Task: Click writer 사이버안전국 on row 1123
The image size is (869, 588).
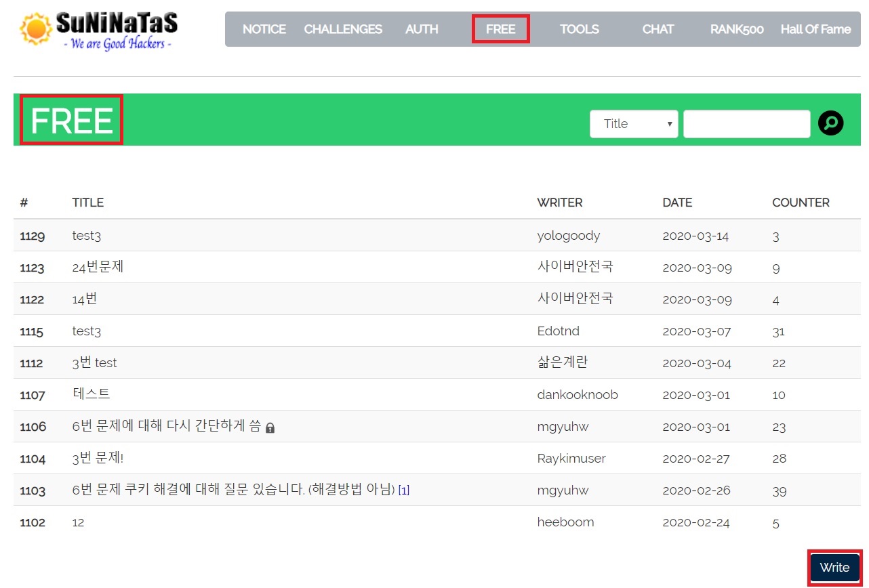Action: 575,267
